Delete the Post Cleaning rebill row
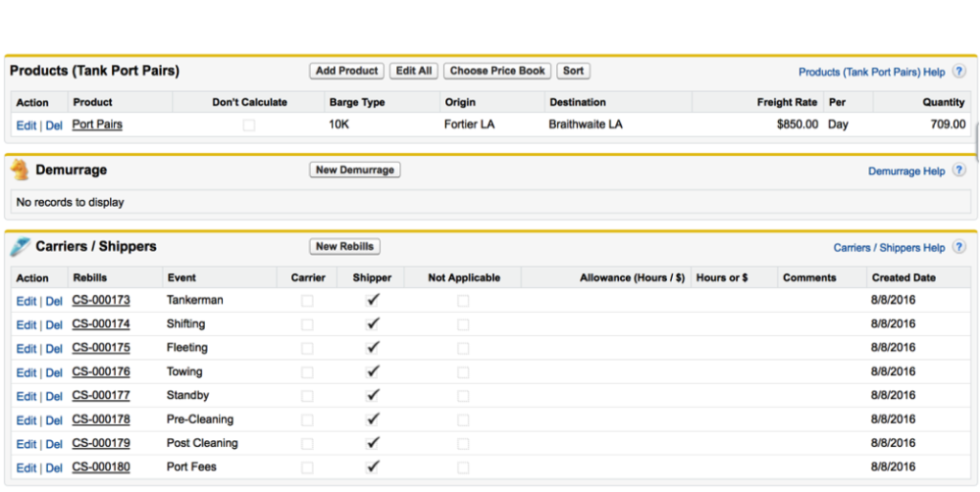This screenshot has width=980, height=492. [x=55, y=444]
